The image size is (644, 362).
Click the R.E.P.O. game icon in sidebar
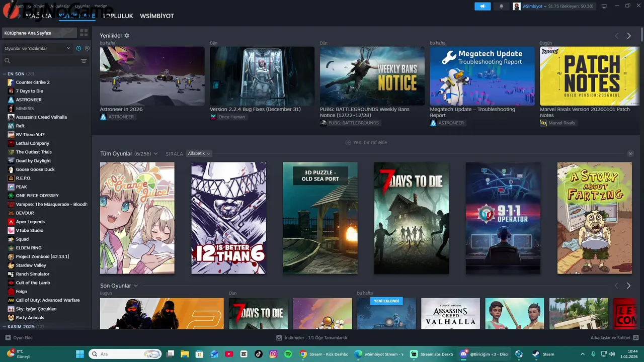click(x=11, y=178)
